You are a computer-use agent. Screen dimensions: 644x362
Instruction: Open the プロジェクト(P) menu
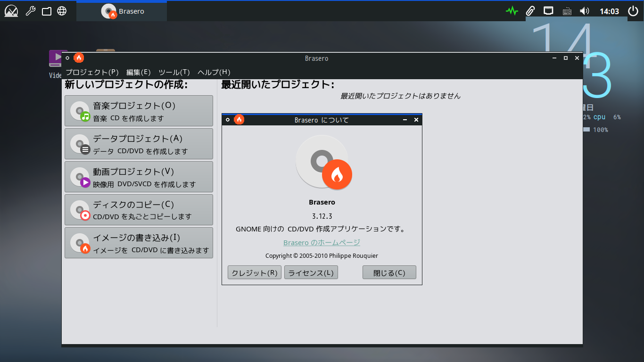92,72
